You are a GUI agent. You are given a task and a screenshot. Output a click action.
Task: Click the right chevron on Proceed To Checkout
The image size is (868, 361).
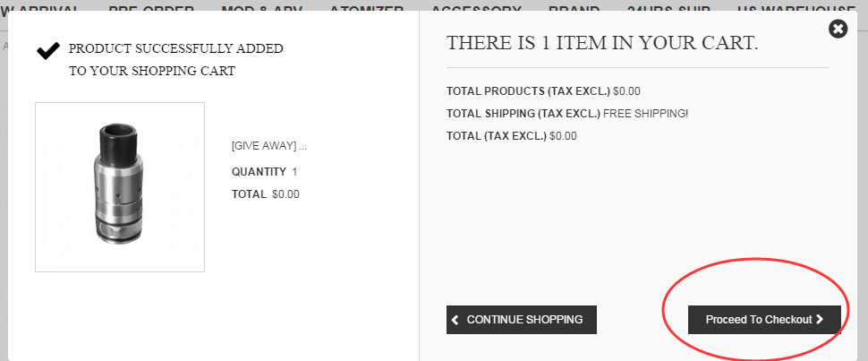[x=820, y=320]
